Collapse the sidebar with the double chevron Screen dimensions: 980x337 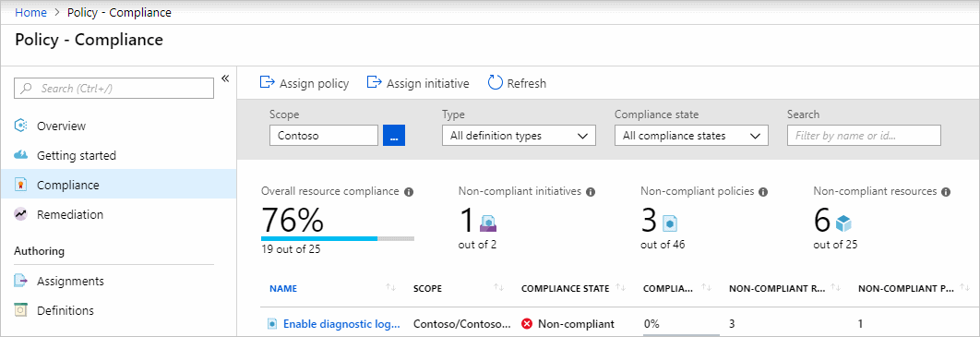pyautogui.click(x=226, y=78)
